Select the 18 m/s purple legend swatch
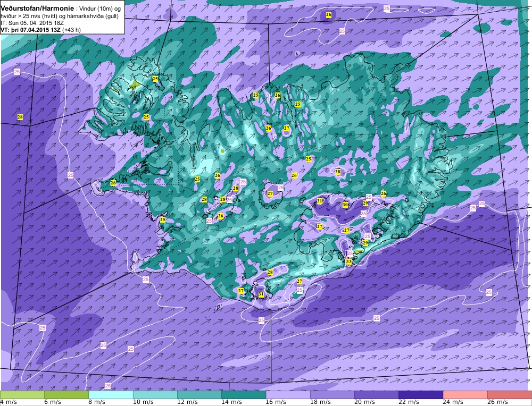Screen dimensions: 532x406 pos(332,394)
